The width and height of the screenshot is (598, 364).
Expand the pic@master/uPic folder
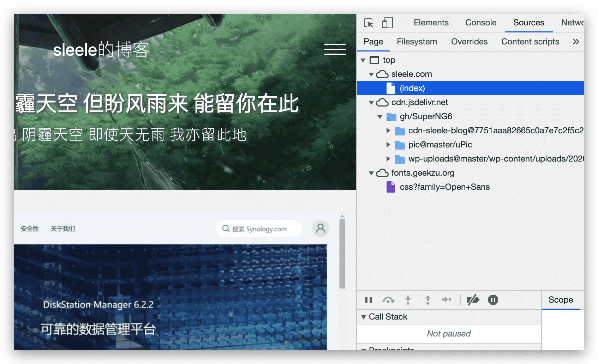pos(388,145)
